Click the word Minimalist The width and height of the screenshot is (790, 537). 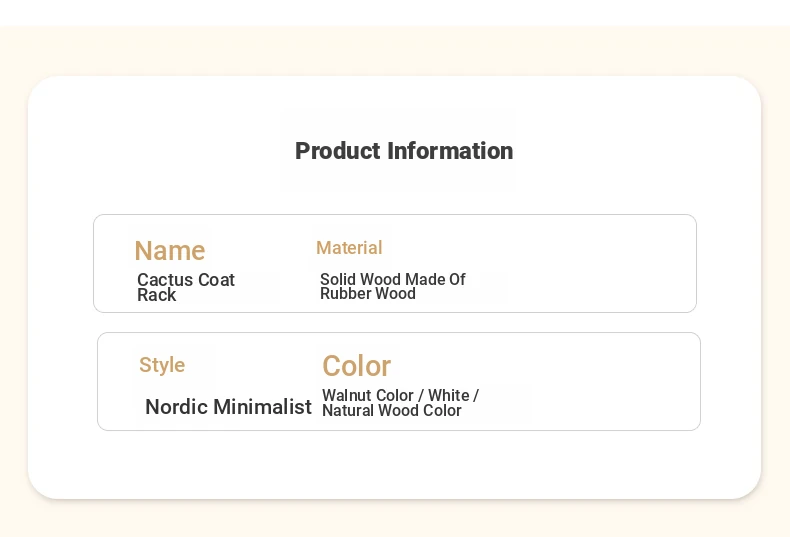[262, 407]
